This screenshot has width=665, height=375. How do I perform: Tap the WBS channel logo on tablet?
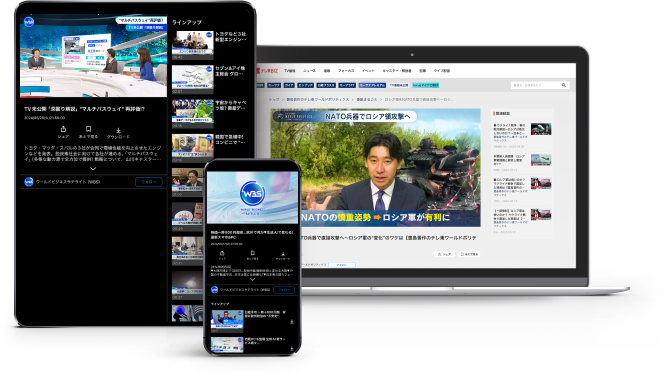[x=29, y=182]
